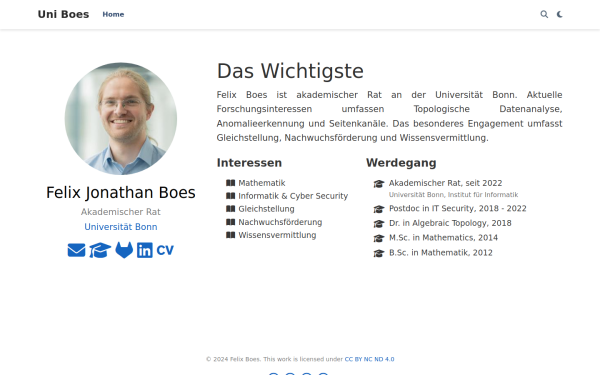This screenshot has width=600, height=375.
Task: Open the email envelope icon
Action: (x=77, y=250)
